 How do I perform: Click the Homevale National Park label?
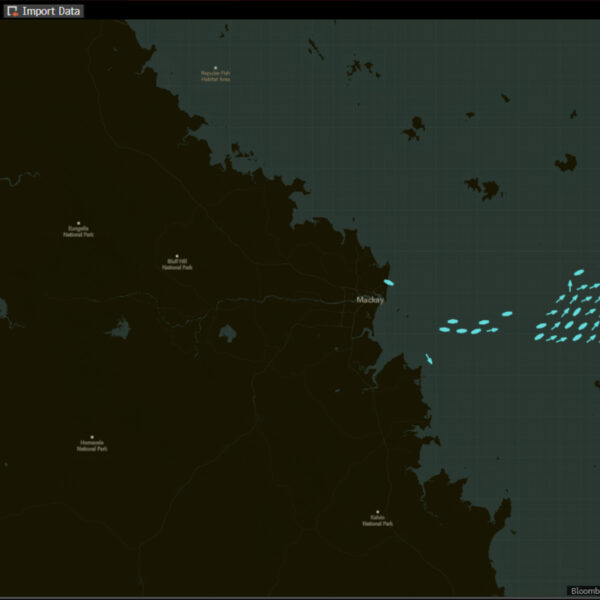92,446
